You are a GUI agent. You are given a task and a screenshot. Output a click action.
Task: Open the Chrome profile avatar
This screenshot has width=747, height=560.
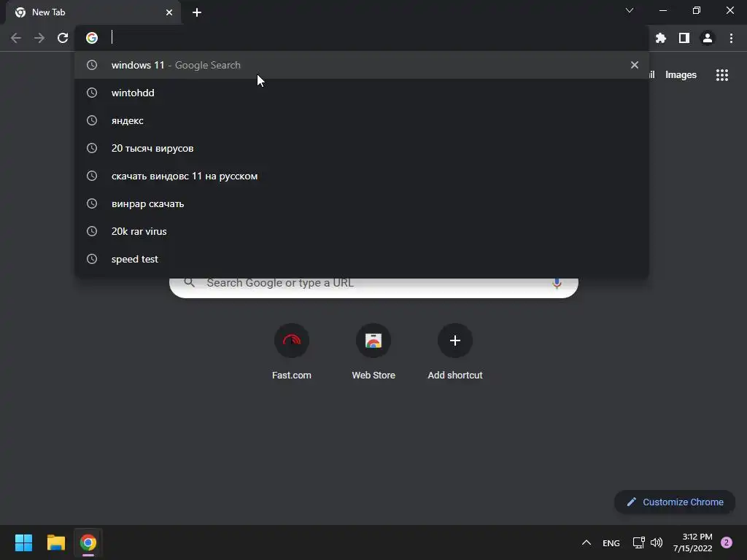[708, 38]
